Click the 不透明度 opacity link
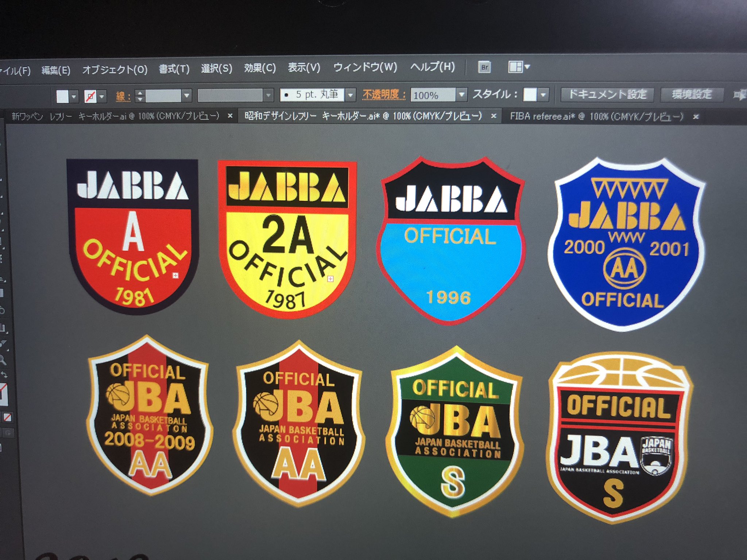The width and height of the screenshot is (747, 560). pyautogui.click(x=384, y=95)
